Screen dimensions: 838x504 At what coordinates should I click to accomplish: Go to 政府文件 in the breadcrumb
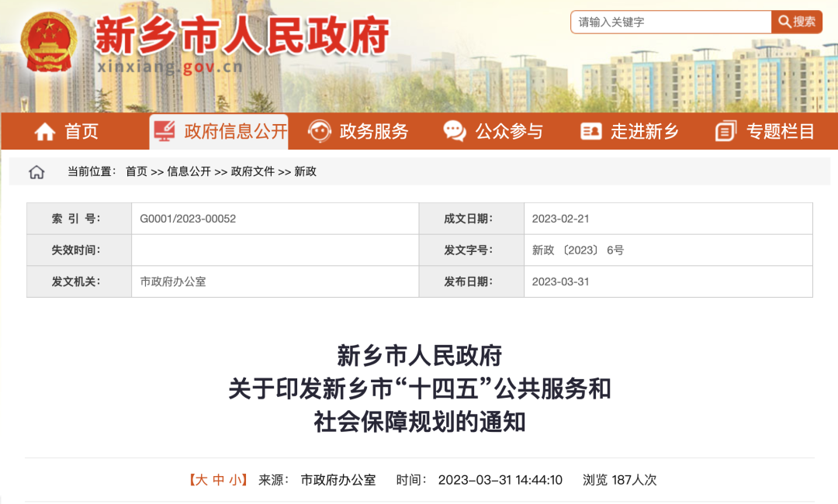point(253,171)
